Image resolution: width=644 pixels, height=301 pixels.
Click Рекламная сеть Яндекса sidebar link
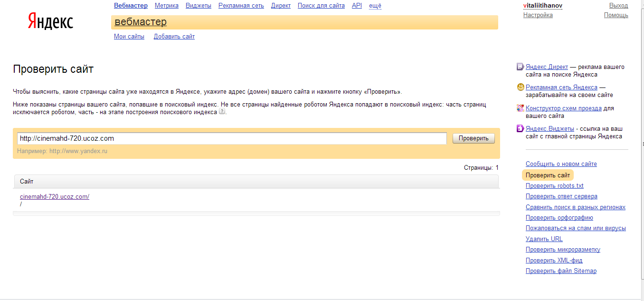561,87
